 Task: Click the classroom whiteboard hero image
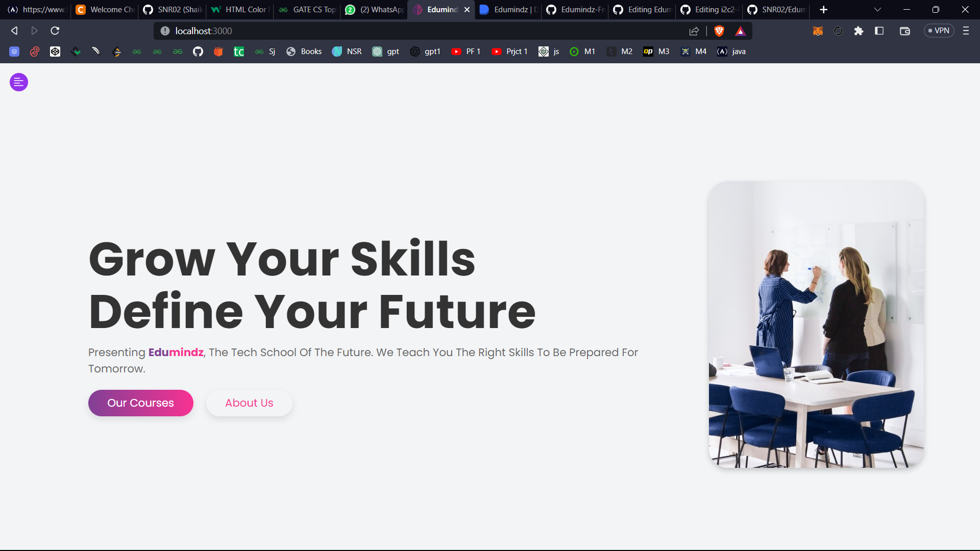pos(816,324)
